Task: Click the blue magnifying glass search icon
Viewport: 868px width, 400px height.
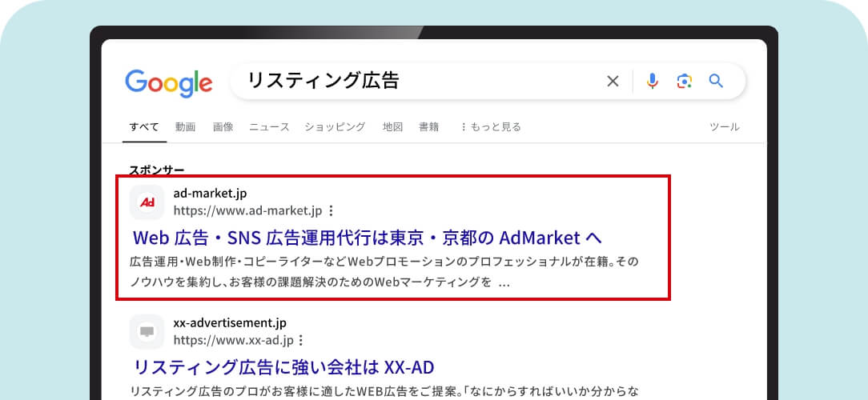Action: 717,82
